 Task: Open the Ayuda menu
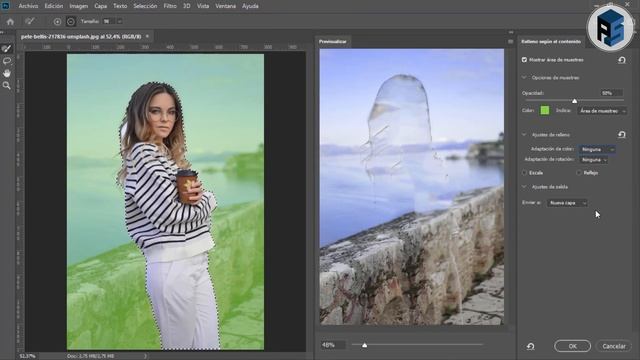(250, 6)
